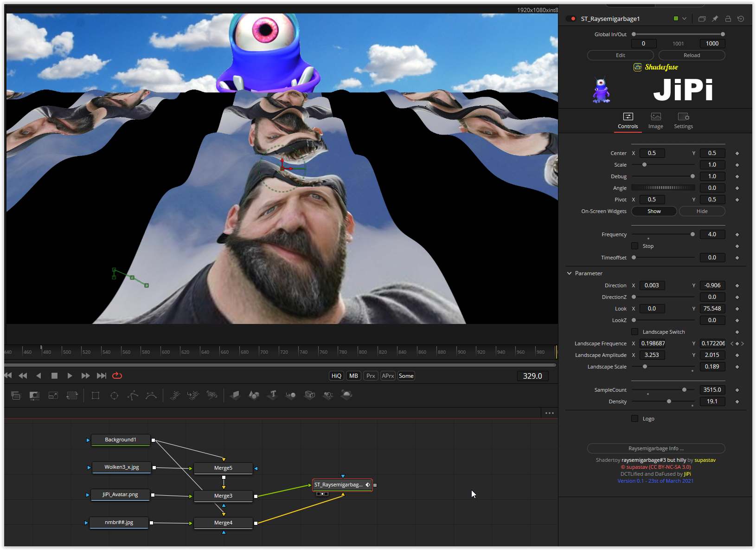Enable the Stop checkbox
The image size is (756, 550).
point(634,246)
